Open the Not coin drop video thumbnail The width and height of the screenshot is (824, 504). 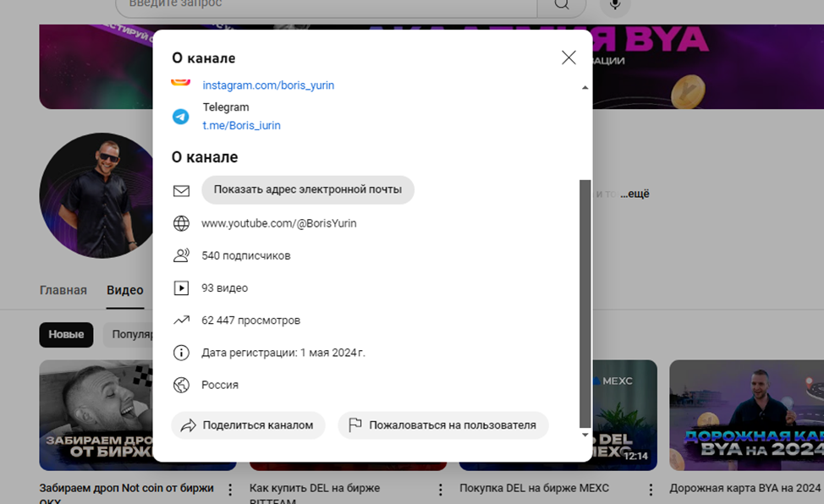tap(96, 415)
